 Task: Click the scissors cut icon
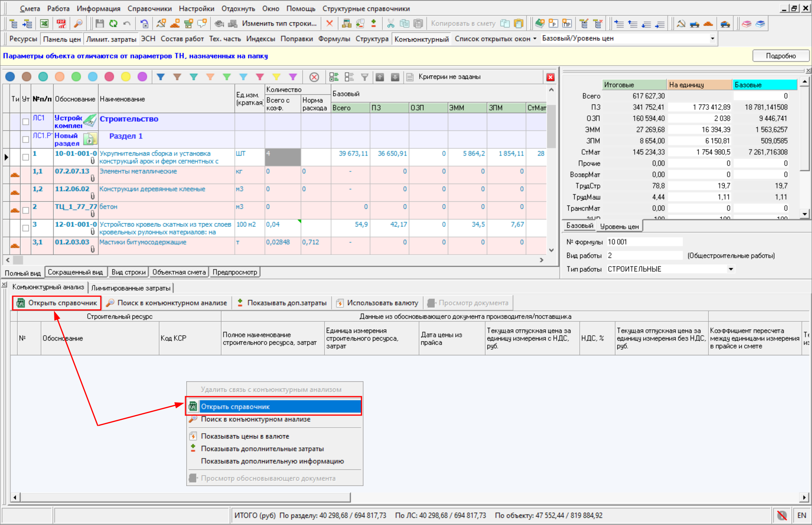[390, 24]
